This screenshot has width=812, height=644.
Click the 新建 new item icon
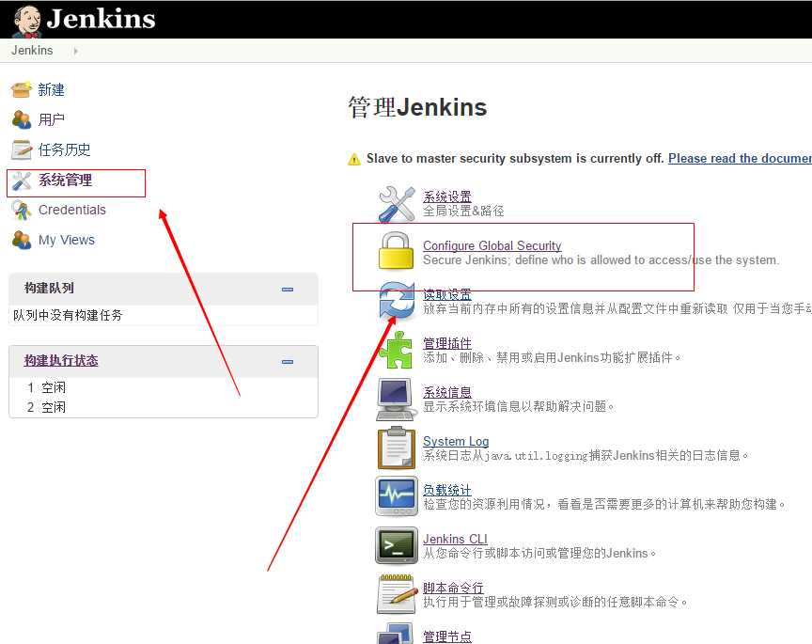pyautogui.click(x=22, y=89)
